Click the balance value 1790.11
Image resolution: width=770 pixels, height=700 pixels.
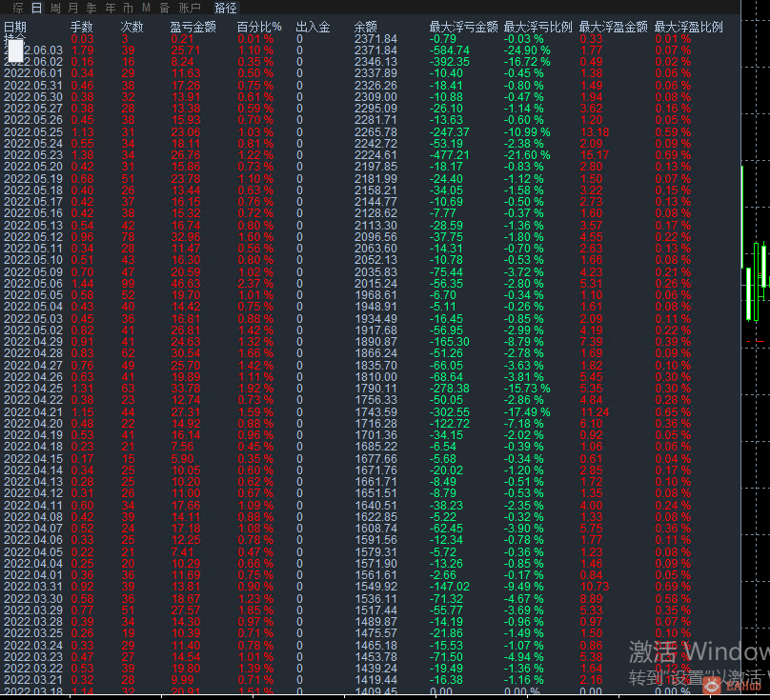[x=375, y=389]
